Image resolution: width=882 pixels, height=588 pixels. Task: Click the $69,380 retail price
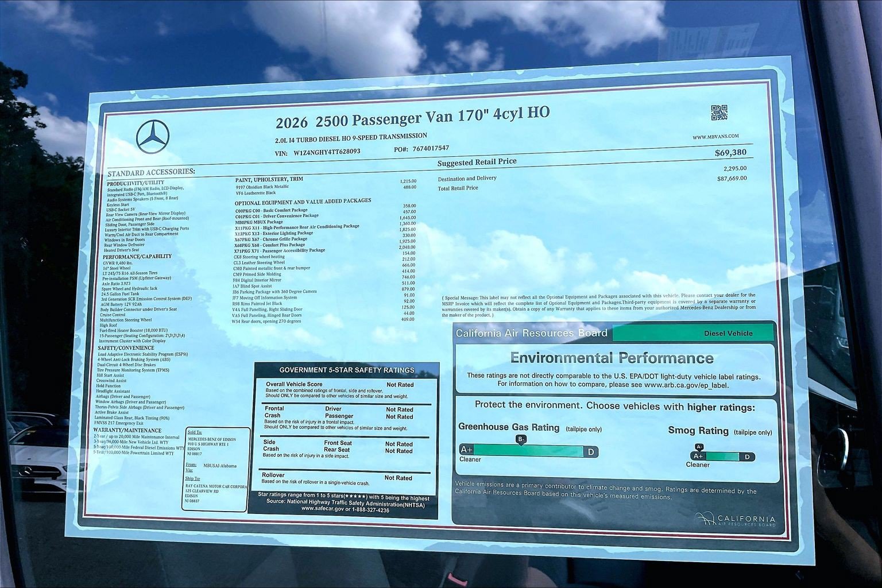[731, 153]
